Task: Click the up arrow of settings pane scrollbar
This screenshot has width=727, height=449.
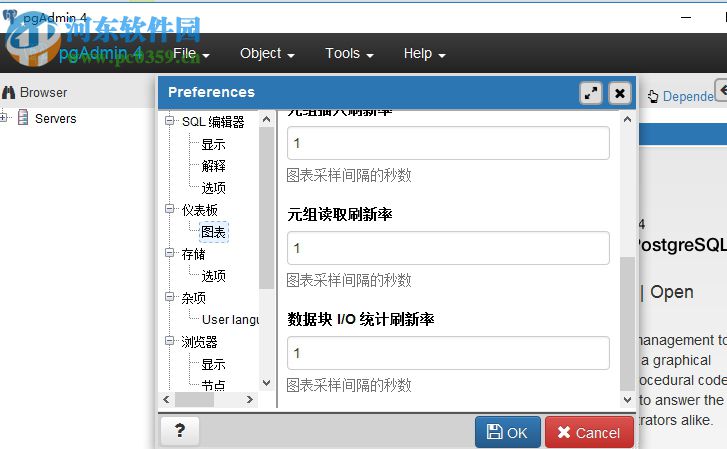Action: click(x=627, y=119)
